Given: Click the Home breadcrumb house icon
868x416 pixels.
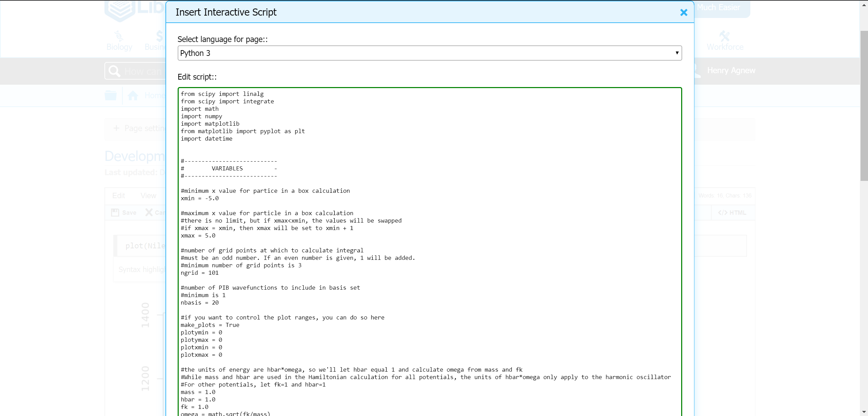Looking at the screenshot, I should click(x=133, y=95).
